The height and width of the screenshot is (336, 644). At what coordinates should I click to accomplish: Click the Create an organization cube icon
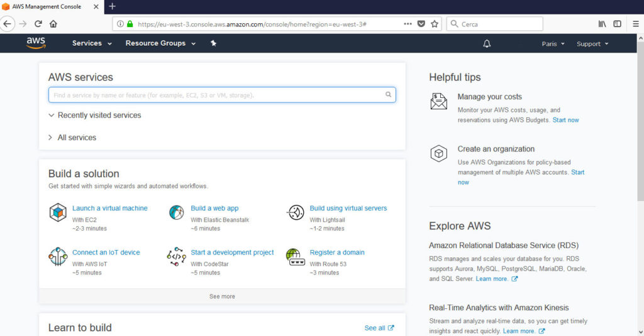438,153
